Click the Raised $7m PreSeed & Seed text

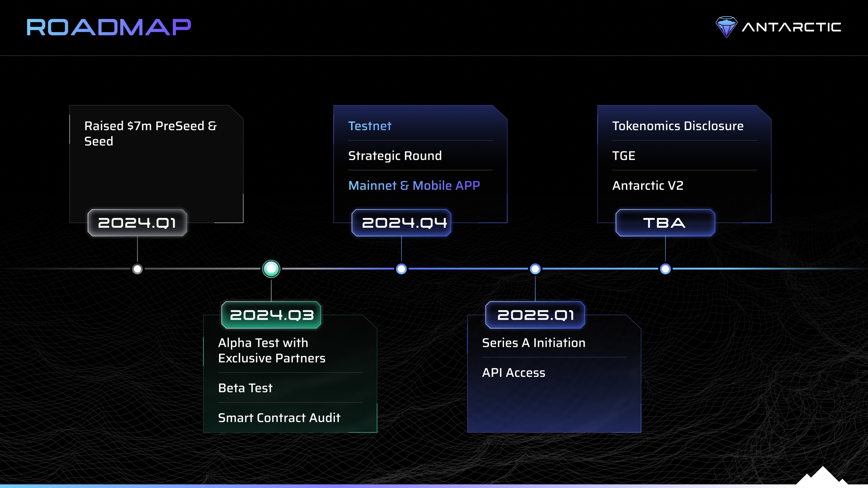point(150,133)
